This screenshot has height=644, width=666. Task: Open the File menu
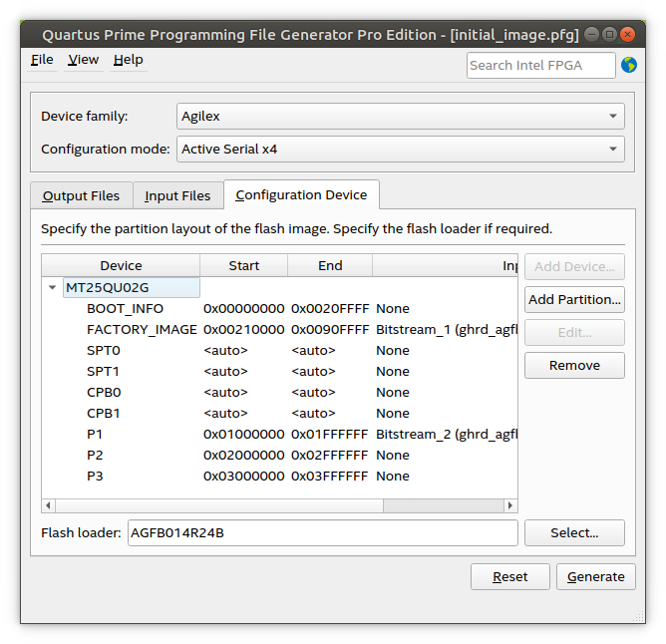pos(42,60)
